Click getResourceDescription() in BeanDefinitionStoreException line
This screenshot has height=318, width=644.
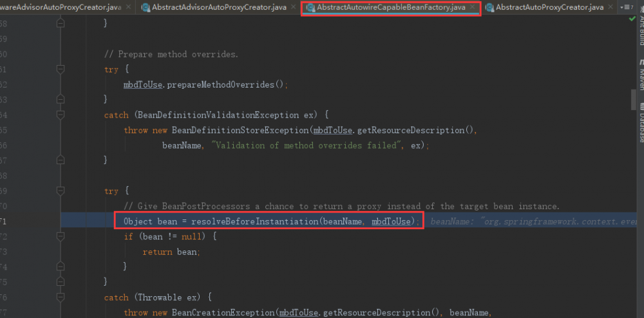tap(416, 131)
